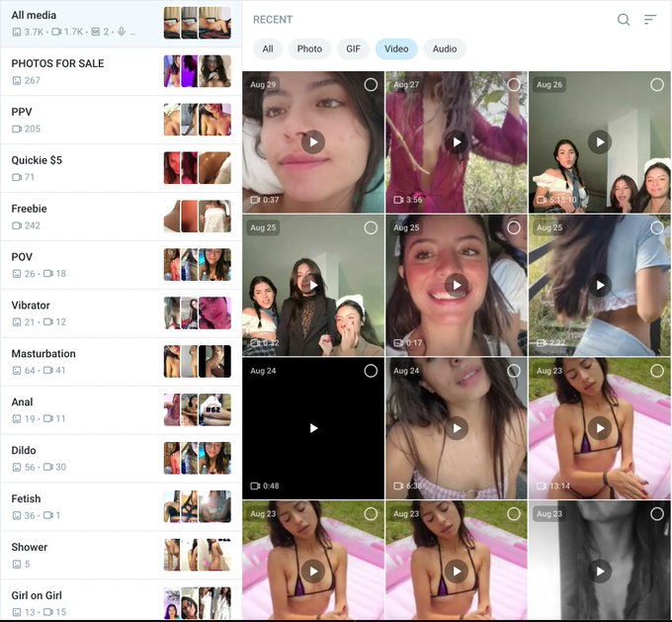Mark the 0:48 black video as selected
Viewport: 672px width, 622px height.
[x=371, y=371]
